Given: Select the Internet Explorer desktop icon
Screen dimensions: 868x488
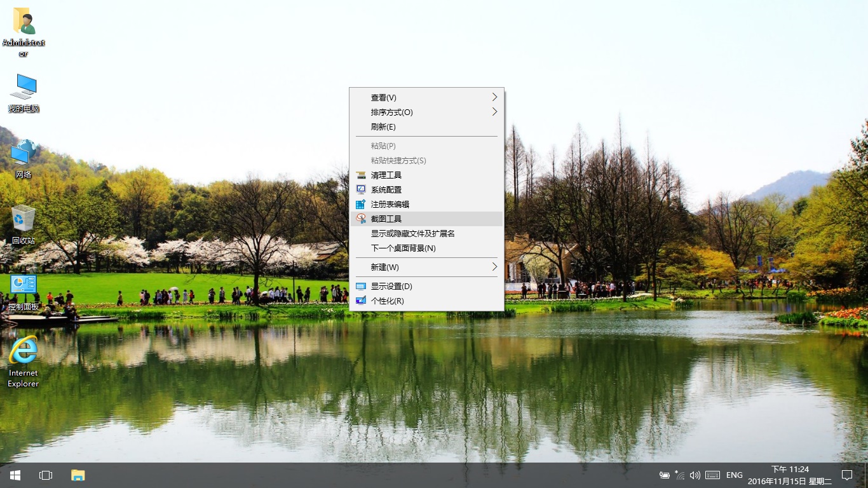Looking at the screenshot, I should click(x=24, y=362).
